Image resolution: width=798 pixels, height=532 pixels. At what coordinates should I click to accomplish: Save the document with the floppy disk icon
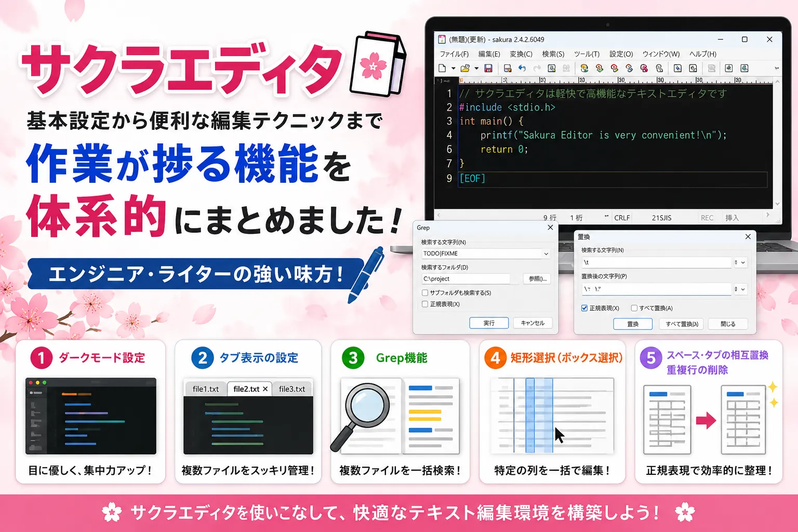click(x=488, y=68)
